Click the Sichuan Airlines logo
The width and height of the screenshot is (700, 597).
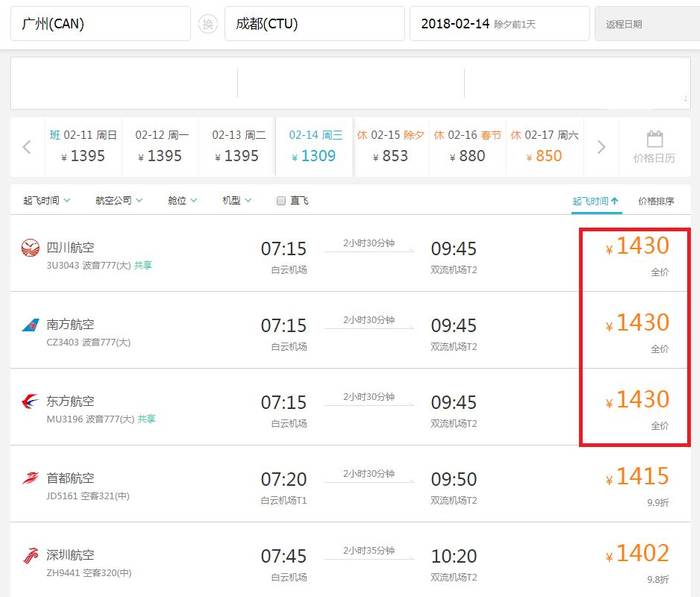pyautogui.click(x=30, y=248)
